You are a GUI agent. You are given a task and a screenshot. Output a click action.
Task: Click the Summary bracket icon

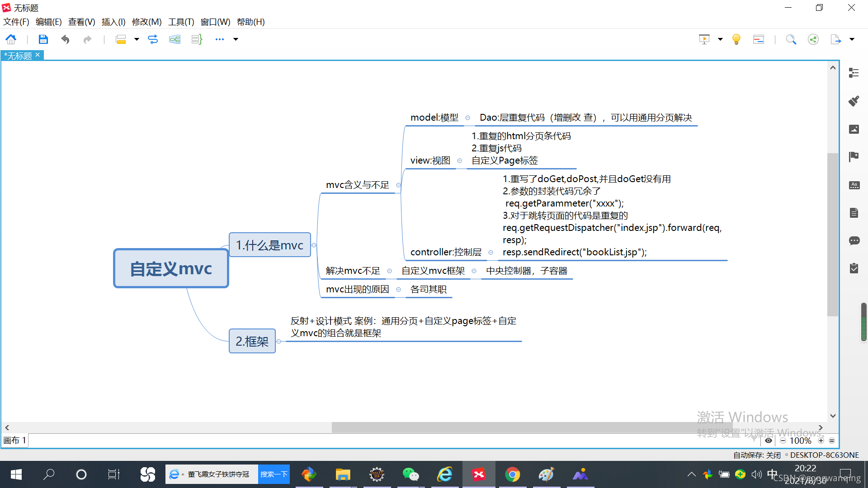(197, 39)
